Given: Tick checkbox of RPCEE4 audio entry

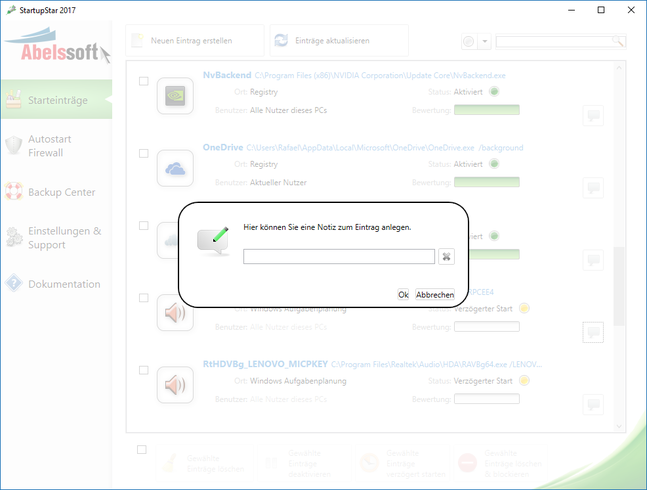Looking at the screenshot, I should [144, 298].
